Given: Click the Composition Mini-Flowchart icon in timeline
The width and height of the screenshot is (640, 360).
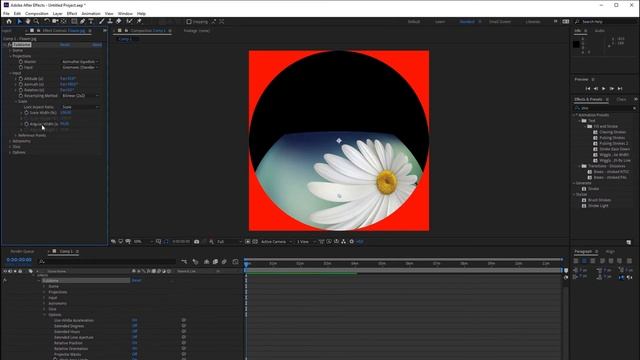Looking at the screenshot, I should (184, 262).
